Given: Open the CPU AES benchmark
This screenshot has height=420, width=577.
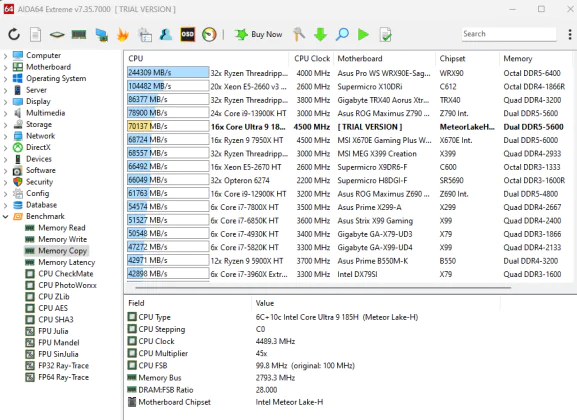Looking at the screenshot, I should (53, 308).
